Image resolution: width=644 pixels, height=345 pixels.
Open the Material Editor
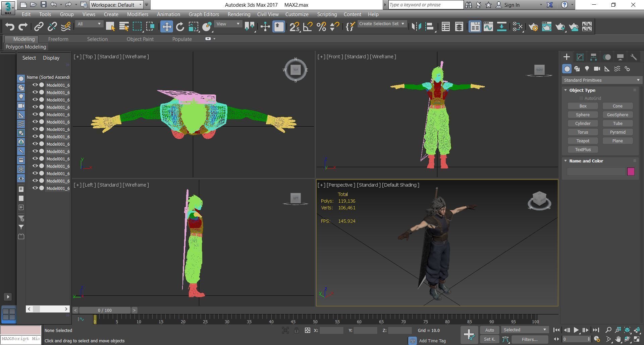click(518, 27)
